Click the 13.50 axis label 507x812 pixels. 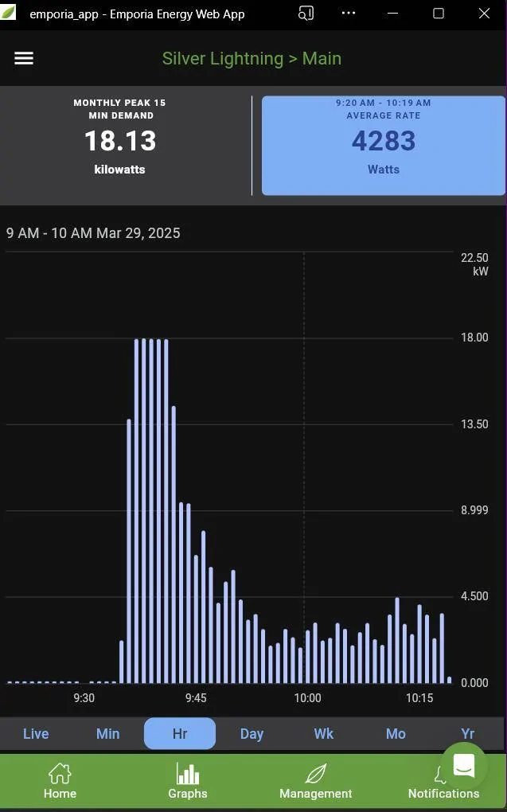[x=474, y=424]
